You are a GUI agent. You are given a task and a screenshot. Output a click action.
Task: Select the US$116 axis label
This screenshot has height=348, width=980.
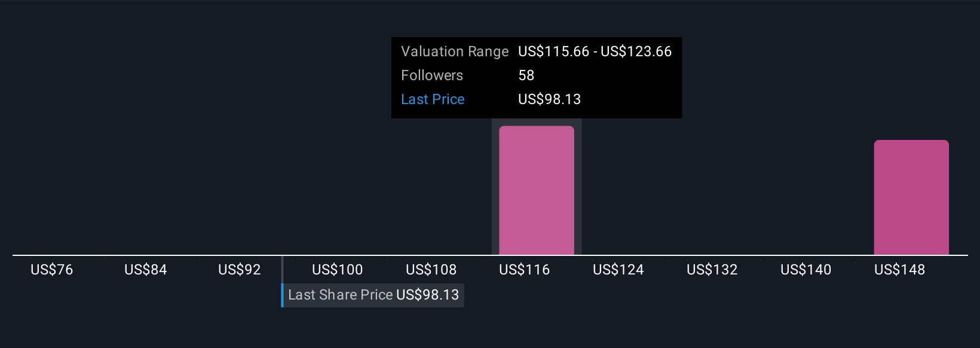point(525,270)
